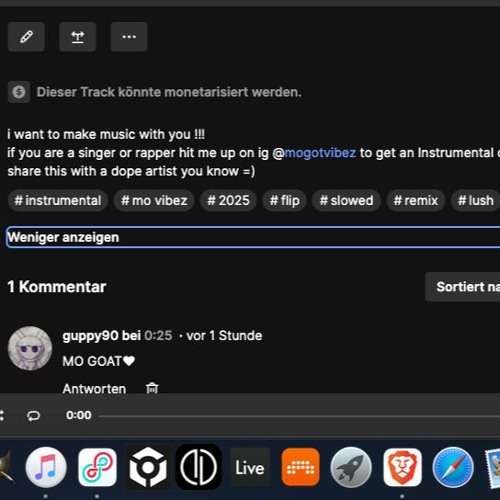Open guppy90's avatar thumbnail

click(x=30, y=348)
